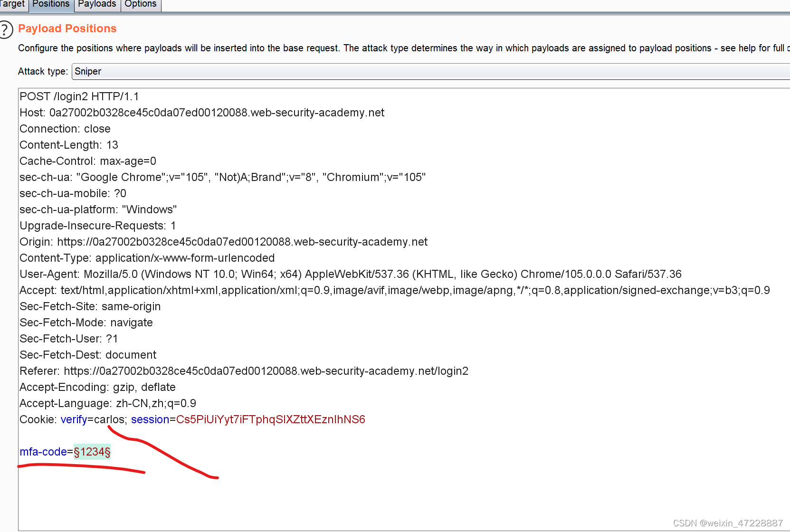790x532 pixels.
Task: Click the sec-ch-ua-mobile: ?0 header
Action: coord(73,193)
